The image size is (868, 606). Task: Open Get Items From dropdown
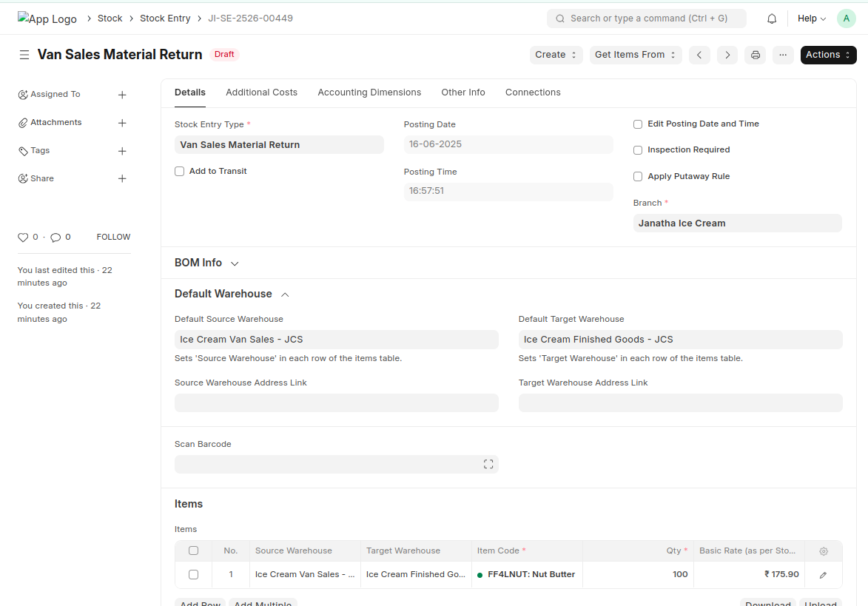(636, 55)
